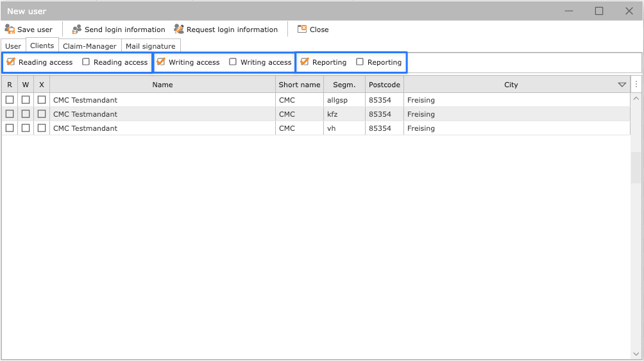Click the City column sort arrow
This screenshot has width=644, height=361.
(622, 85)
